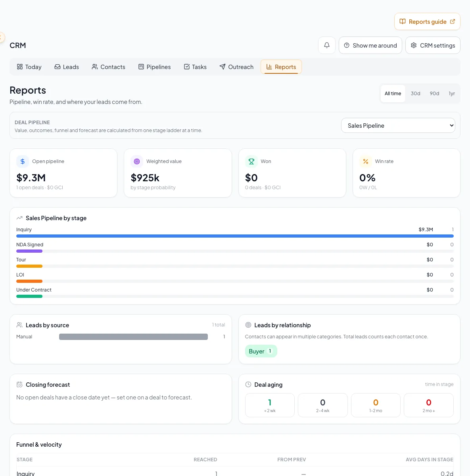Click the Show me around button
Screen dimensions: 470x476
coord(370,45)
